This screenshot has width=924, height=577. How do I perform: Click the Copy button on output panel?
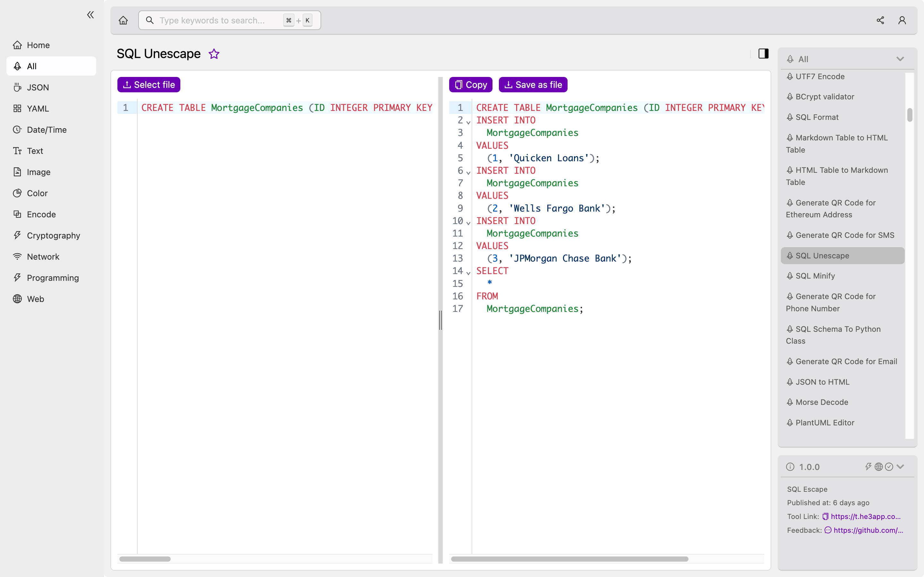coord(470,84)
